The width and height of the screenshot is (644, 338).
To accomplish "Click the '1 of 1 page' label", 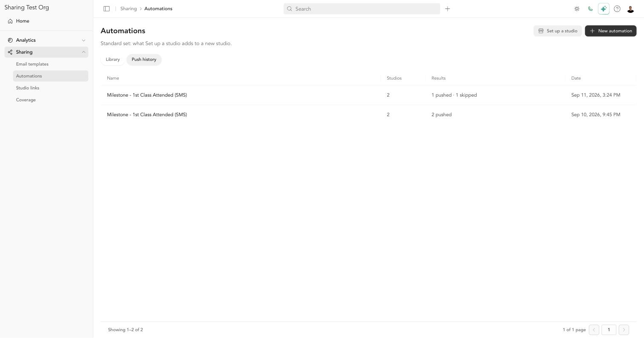I will [574, 329].
